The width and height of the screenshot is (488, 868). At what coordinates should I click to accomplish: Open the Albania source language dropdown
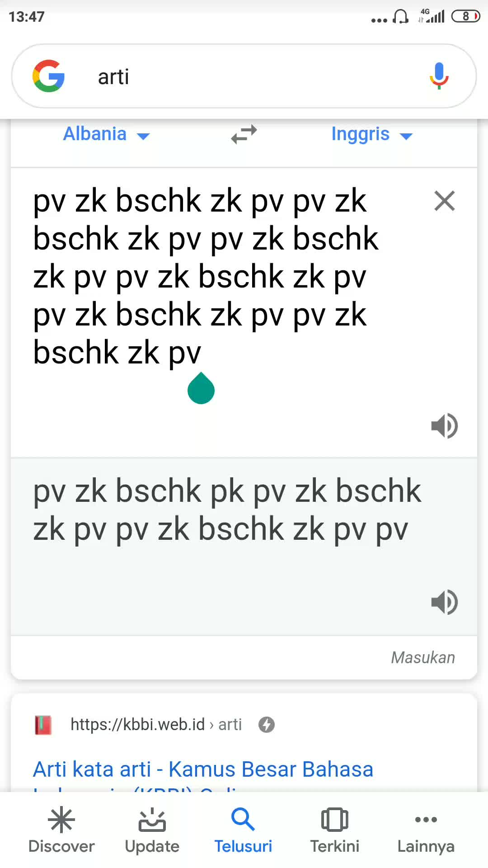106,134
